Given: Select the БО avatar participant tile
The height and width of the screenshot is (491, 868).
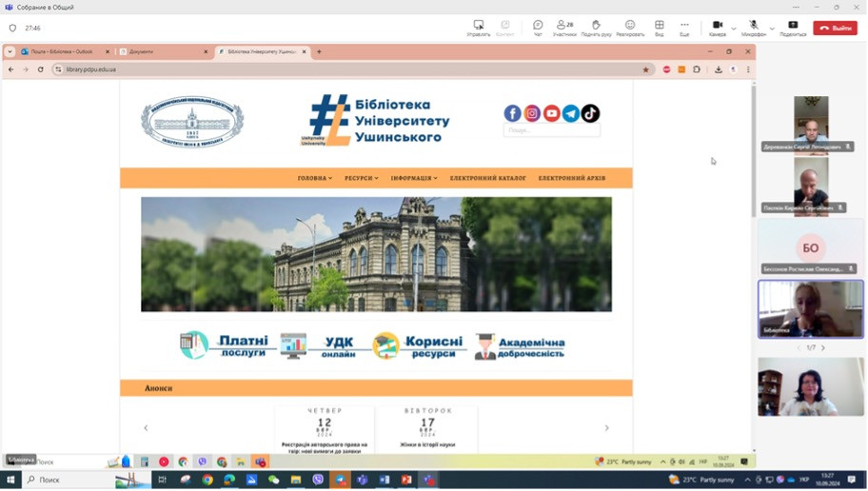Looking at the screenshot, I should coord(811,247).
